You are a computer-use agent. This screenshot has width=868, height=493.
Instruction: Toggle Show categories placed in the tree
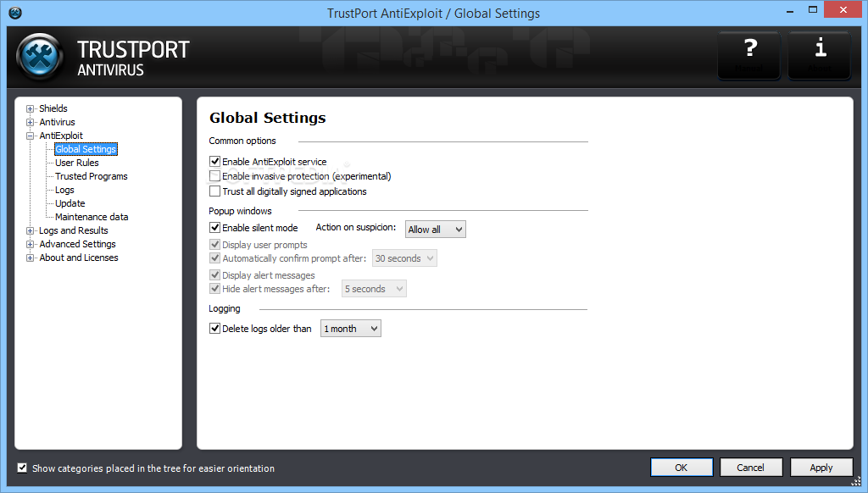[22, 468]
